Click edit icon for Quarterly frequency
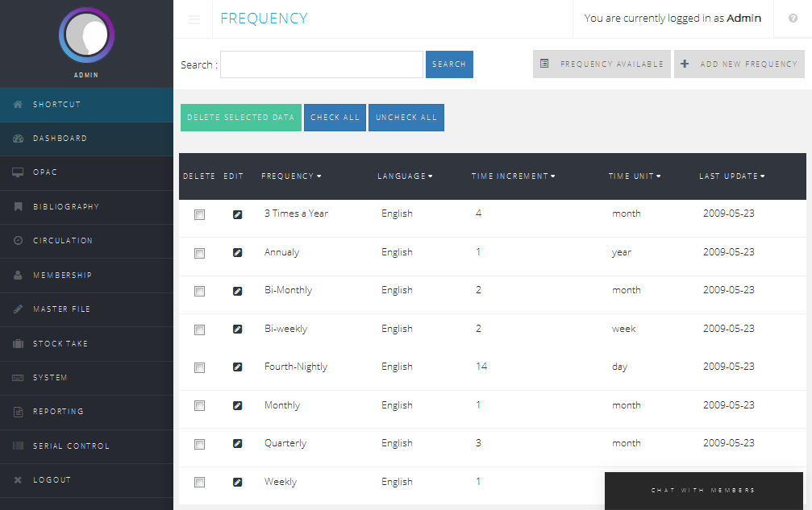Viewport: 812px width, 510px height. [237, 444]
